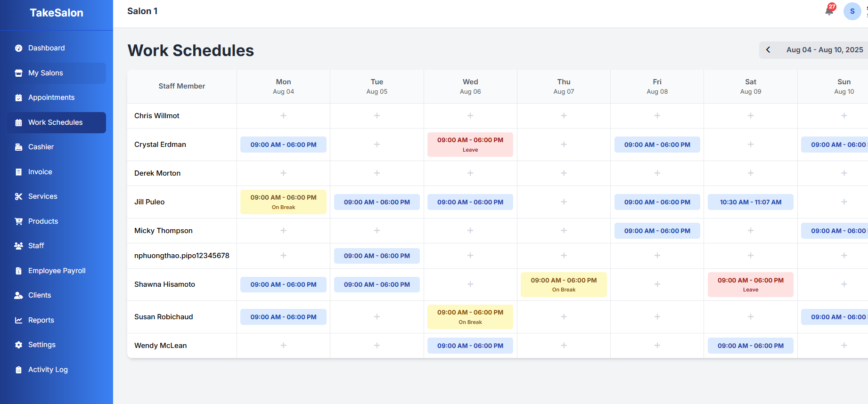Click the notification bell icon
Viewport: 868px width, 404px height.
[x=829, y=11]
